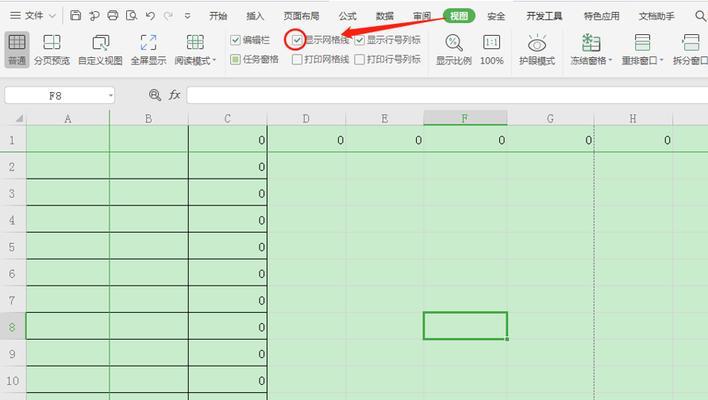Open 自定义视图 custom views

click(x=100, y=50)
